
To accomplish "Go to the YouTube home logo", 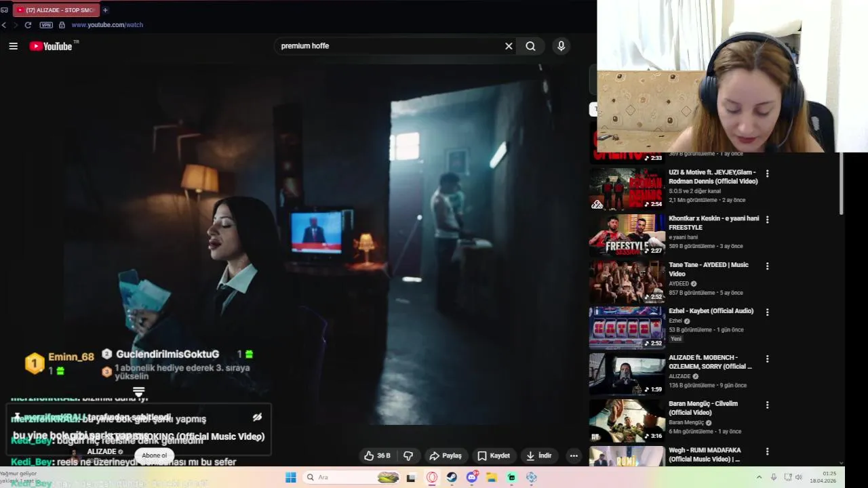I will pyautogui.click(x=51, y=46).
